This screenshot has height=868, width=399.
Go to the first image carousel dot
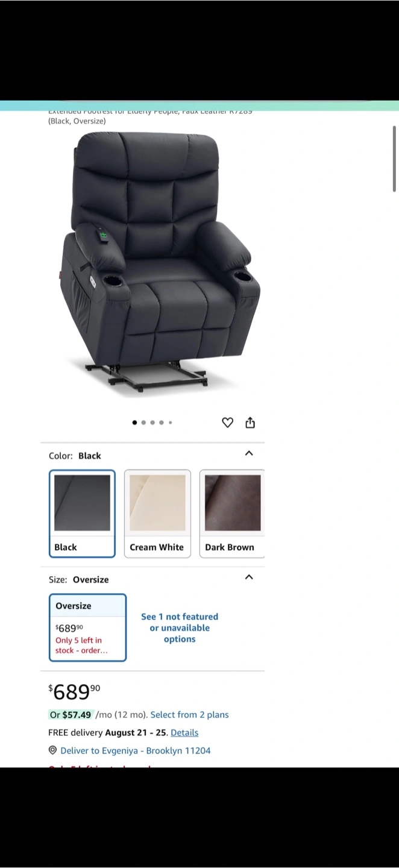click(x=134, y=423)
